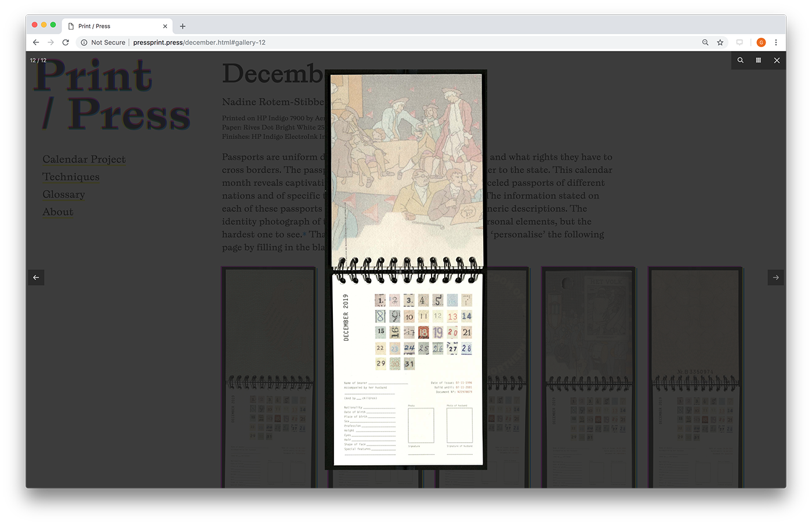Go to previous gallery image arrow
812x525 pixels.
(36, 278)
